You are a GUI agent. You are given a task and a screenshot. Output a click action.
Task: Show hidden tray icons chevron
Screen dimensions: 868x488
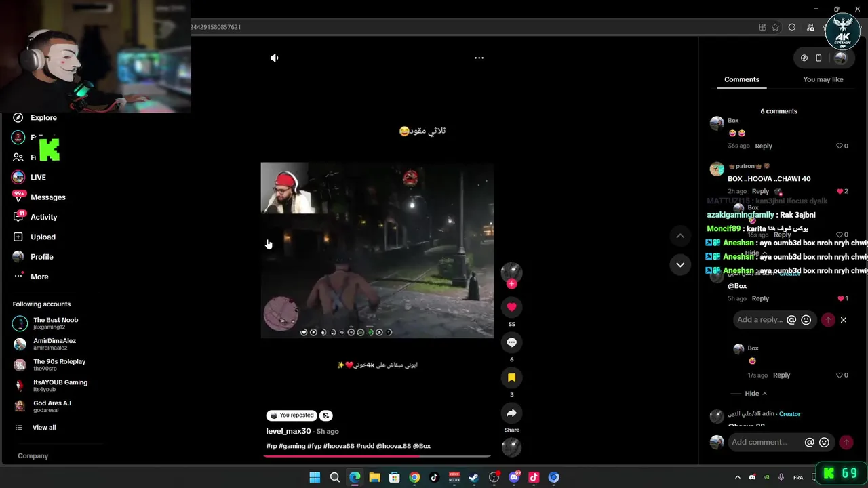(x=738, y=477)
